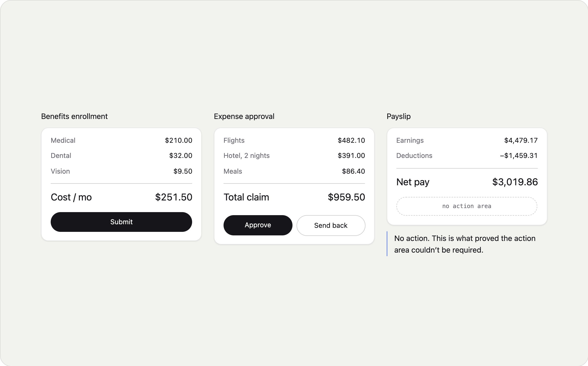The height and width of the screenshot is (366, 588).
Task: Approve the expense claim
Action: [258, 225]
